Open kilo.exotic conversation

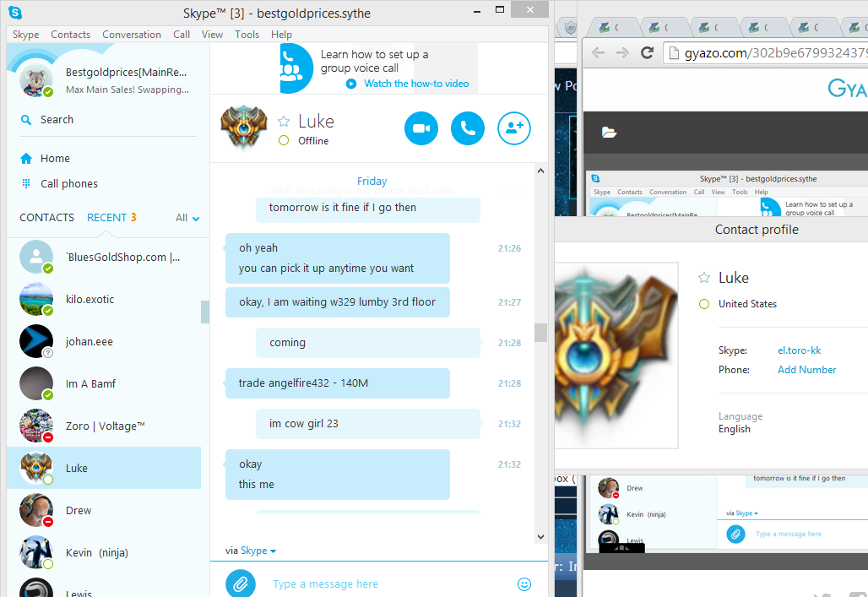click(x=104, y=299)
